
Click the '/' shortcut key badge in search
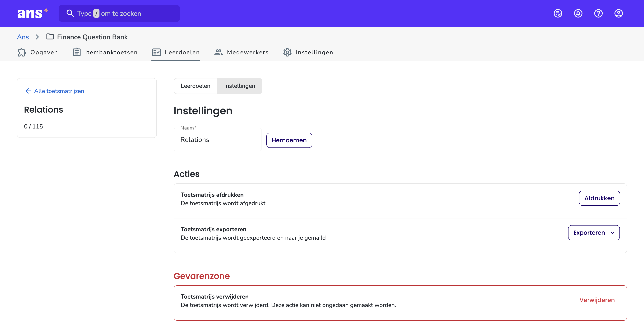[x=96, y=13]
